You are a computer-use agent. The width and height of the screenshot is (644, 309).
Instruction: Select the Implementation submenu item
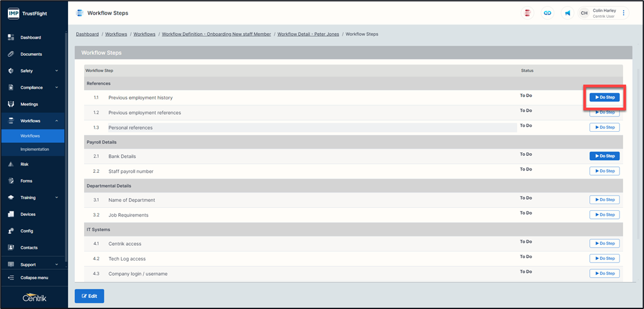(33, 150)
